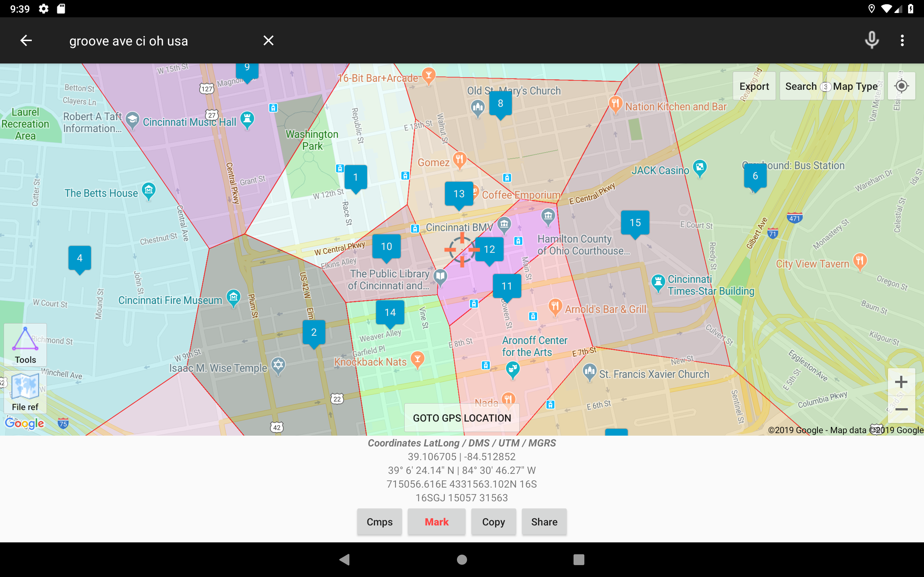Click the red Mark button

436,522
